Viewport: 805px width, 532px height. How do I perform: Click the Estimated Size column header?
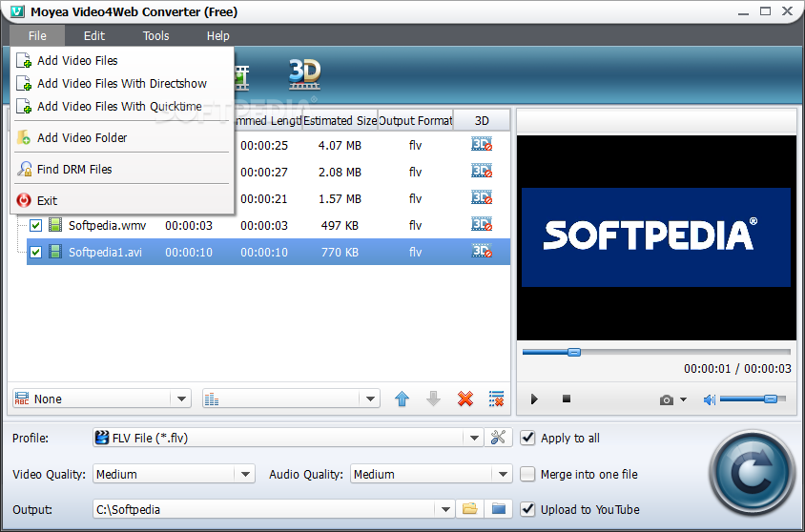pyautogui.click(x=340, y=120)
